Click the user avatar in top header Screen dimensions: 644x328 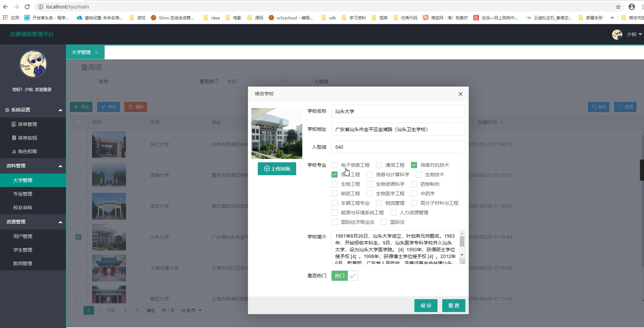pyautogui.click(x=617, y=34)
